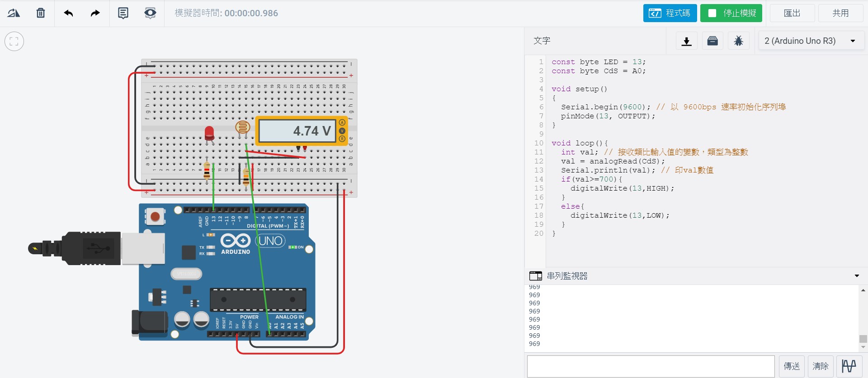Click the serial monitor scrollbar thumb
The image size is (868, 378).
point(863,339)
